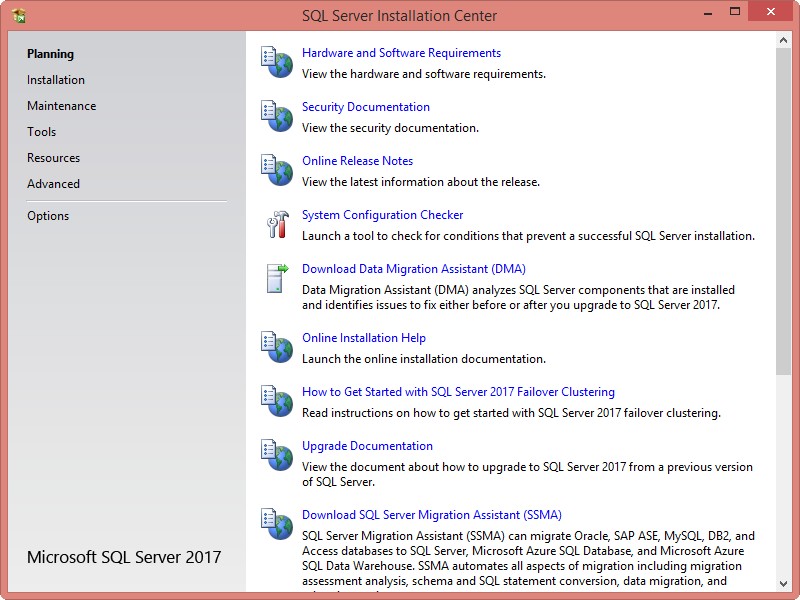Select the Planning page

coord(51,54)
